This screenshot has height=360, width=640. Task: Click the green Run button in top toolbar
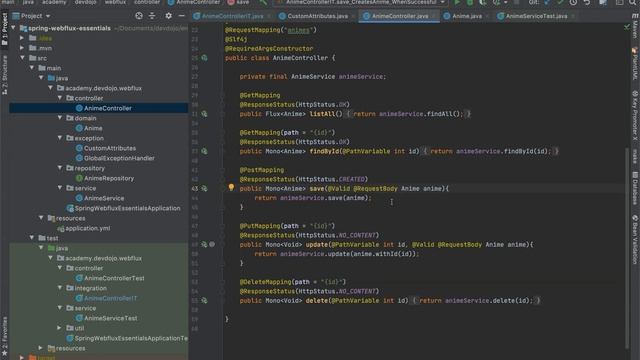457,2
